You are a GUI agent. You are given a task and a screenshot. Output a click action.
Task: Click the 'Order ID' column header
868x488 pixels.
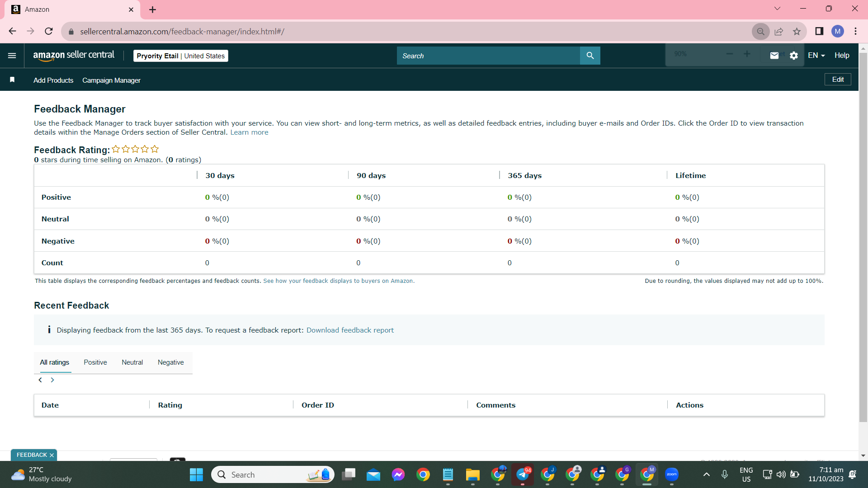click(318, 405)
